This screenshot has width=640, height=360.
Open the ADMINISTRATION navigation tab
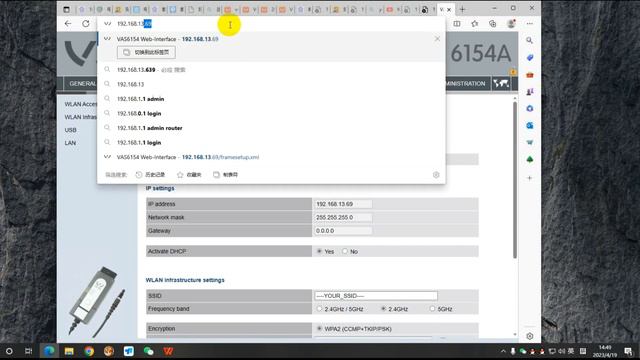(x=466, y=84)
